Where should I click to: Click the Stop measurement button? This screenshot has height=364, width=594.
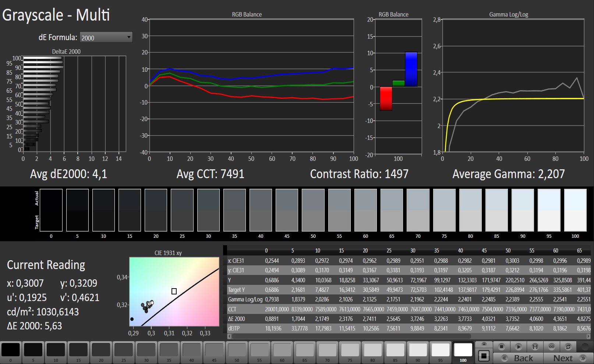(x=501, y=347)
